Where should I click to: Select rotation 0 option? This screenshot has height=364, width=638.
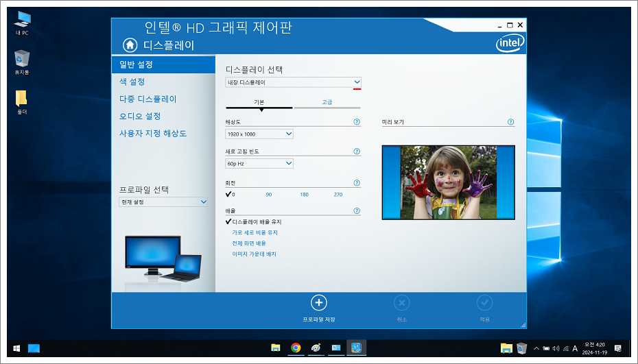231,195
